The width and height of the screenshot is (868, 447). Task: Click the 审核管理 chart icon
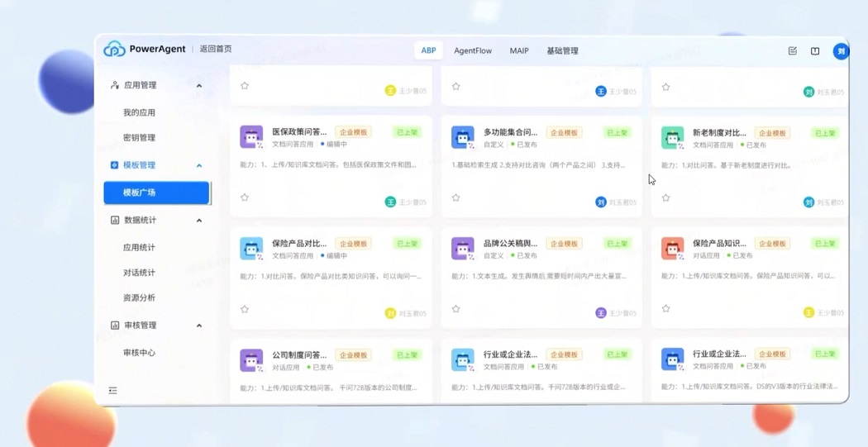coord(115,326)
